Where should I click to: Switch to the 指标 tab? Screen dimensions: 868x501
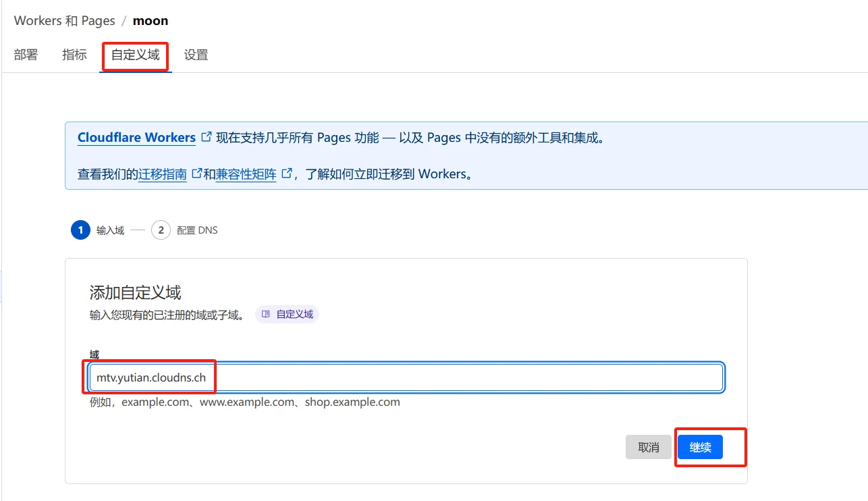point(74,55)
